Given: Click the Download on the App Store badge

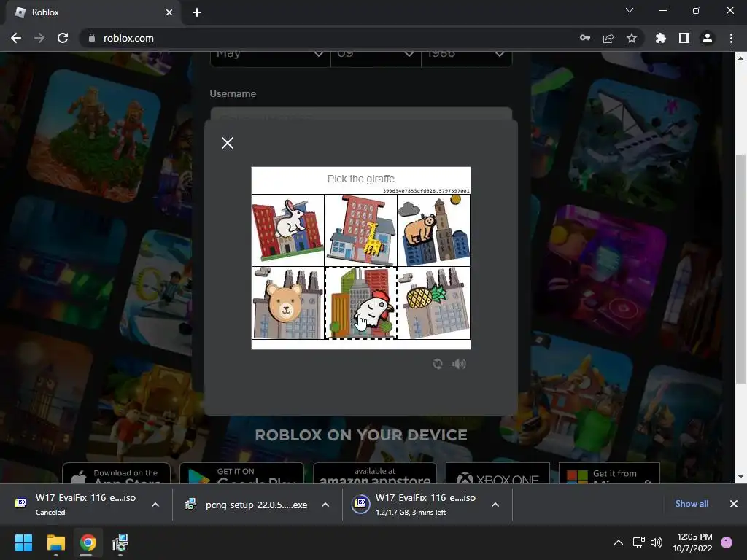Looking at the screenshot, I should [x=116, y=473].
